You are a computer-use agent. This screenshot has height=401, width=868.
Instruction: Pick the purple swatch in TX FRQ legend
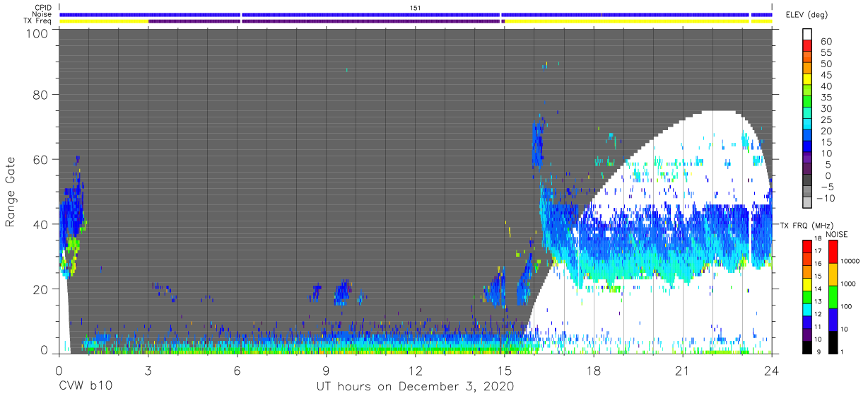click(x=807, y=333)
